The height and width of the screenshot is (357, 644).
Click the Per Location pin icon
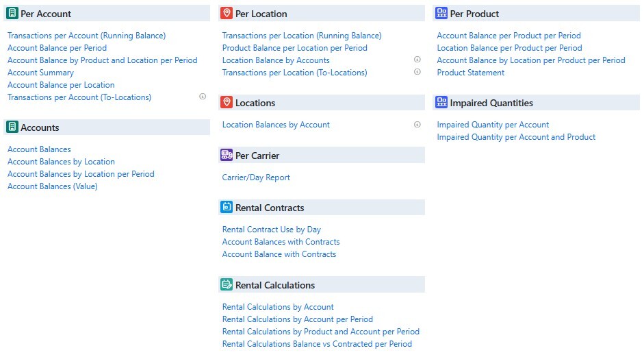click(227, 13)
